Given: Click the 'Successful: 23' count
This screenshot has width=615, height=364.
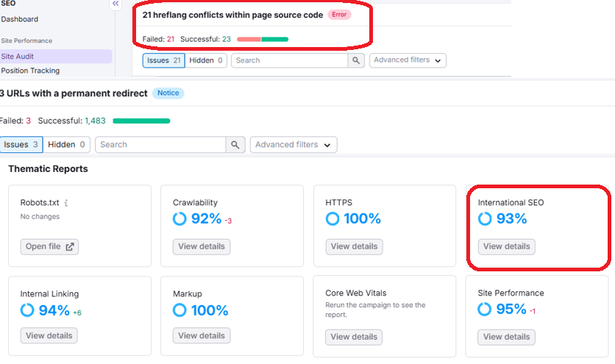Looking at the screenshot, I should 205,39.
